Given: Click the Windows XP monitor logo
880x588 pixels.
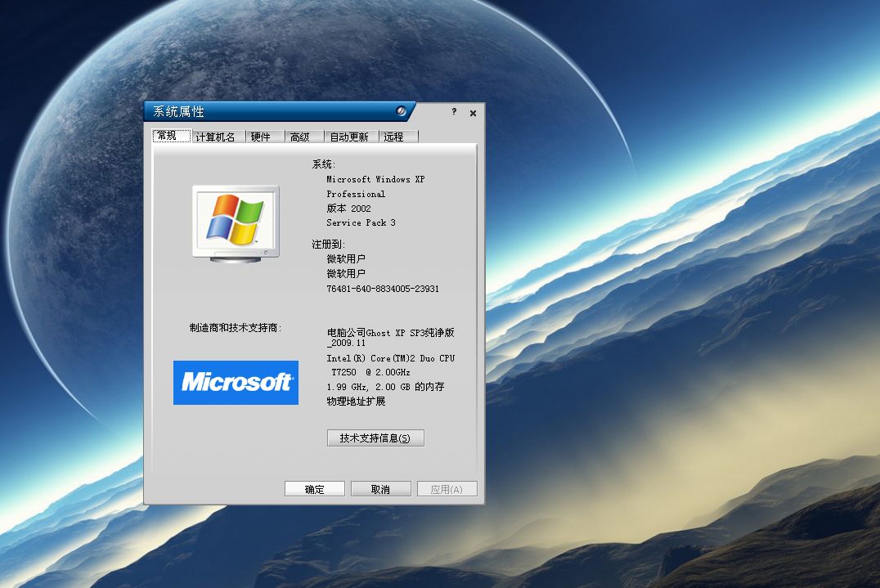Looking at the screenshot, I should point(236,223).
